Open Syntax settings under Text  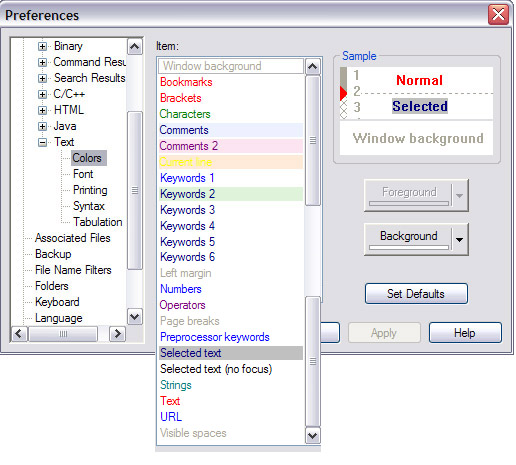[89, 206]
